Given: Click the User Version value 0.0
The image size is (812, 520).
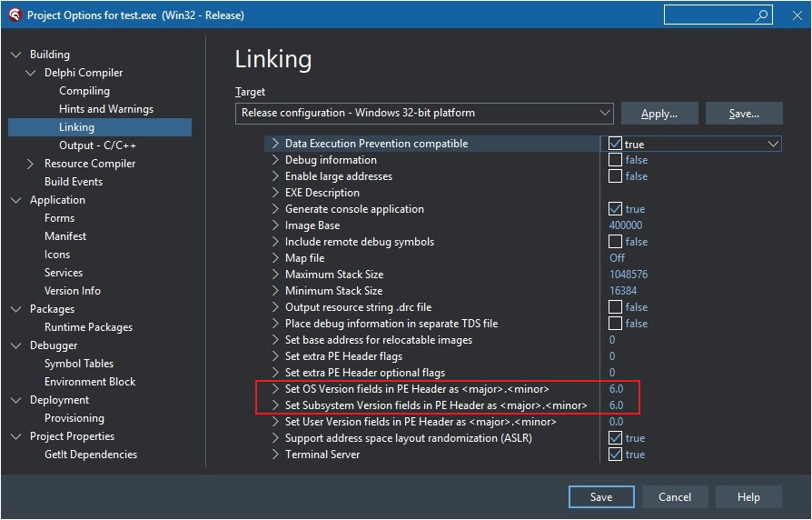Looking at the screenshot, I should 616,422.
